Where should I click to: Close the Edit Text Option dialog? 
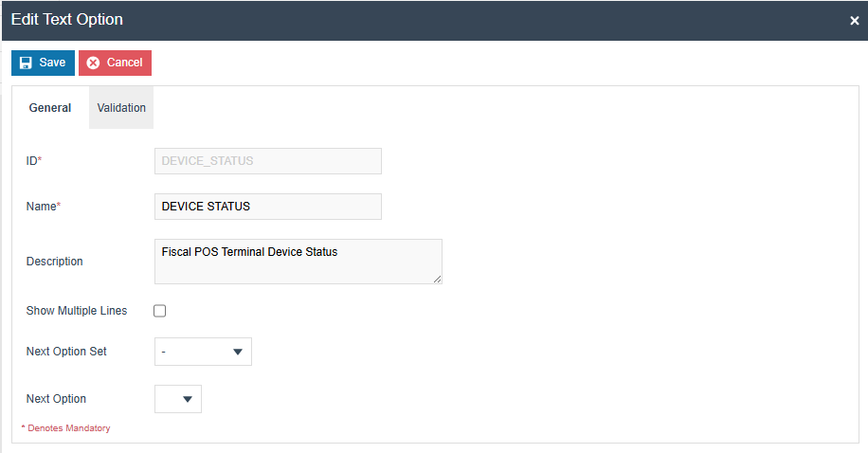tap(854, 21)
